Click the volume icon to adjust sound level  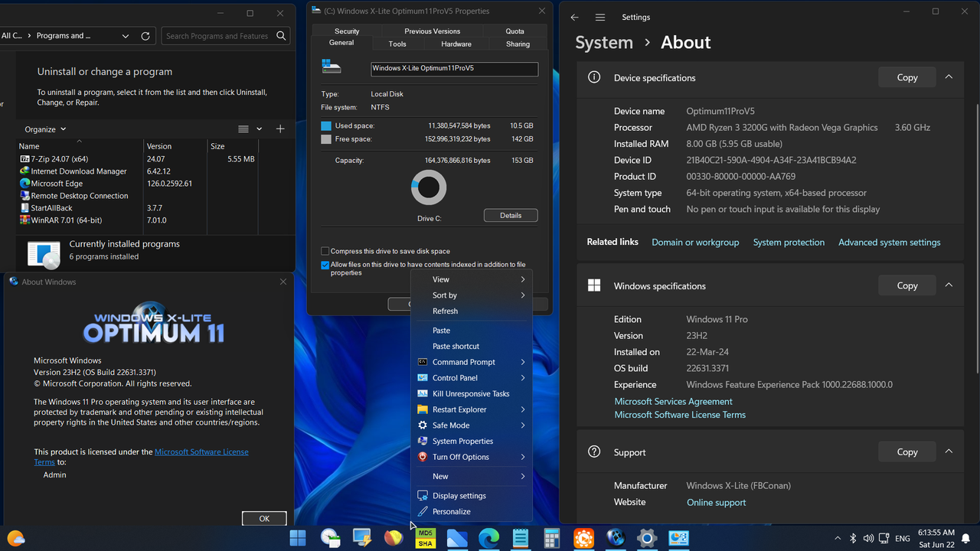click(868, 538)
